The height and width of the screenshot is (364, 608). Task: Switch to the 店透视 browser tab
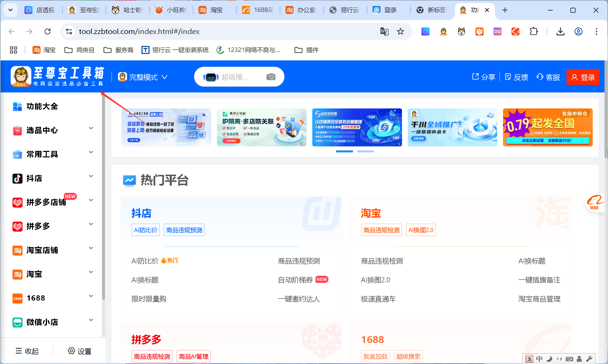click(x=41, y=10)
